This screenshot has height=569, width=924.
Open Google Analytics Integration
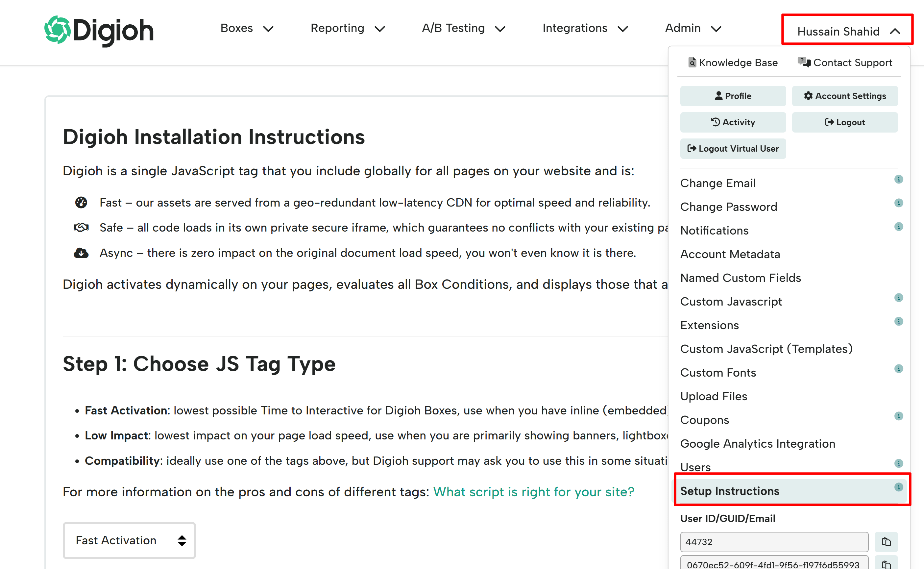(x=758, y=444)
